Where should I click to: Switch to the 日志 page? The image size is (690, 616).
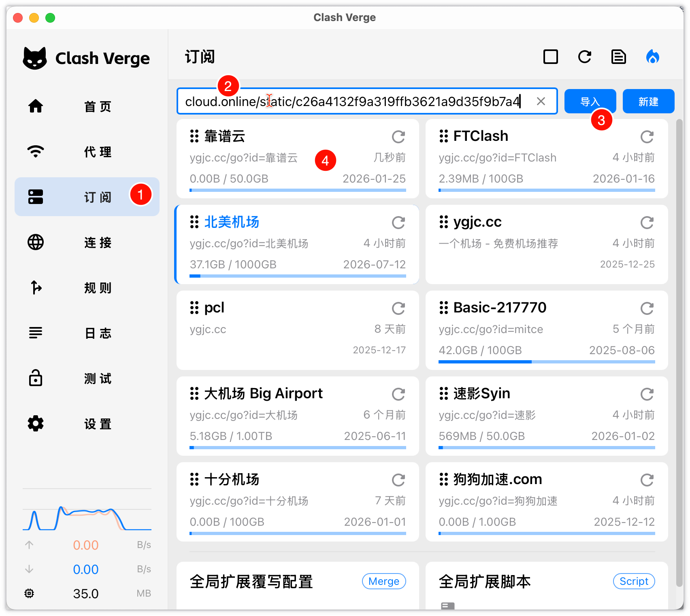[97, 333]
